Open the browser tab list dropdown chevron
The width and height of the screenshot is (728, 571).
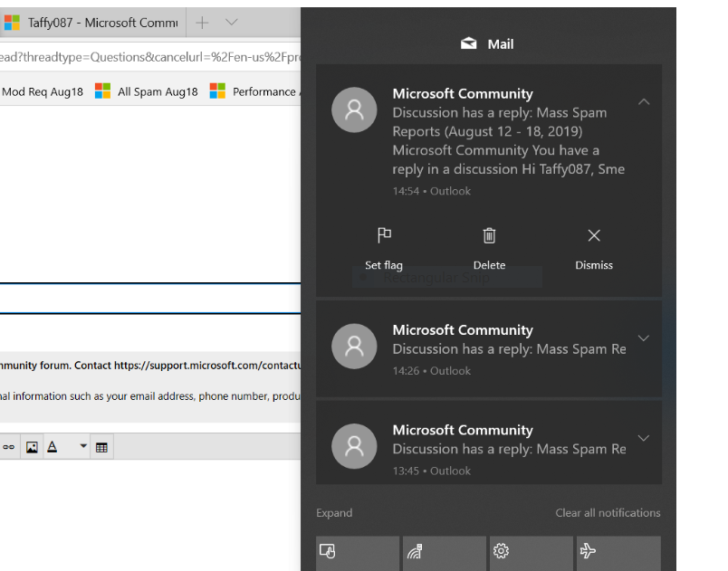pos(231,22)
